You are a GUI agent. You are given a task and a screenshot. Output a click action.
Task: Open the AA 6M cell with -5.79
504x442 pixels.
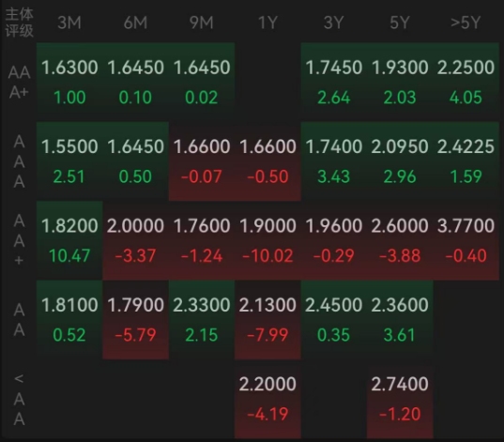point(136,319)
